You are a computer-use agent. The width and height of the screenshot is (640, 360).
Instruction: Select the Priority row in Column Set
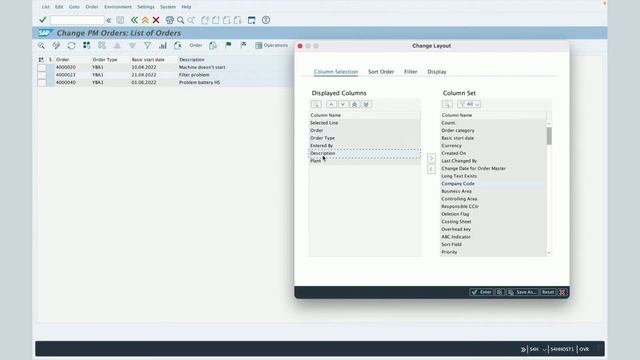coord(493,252)
